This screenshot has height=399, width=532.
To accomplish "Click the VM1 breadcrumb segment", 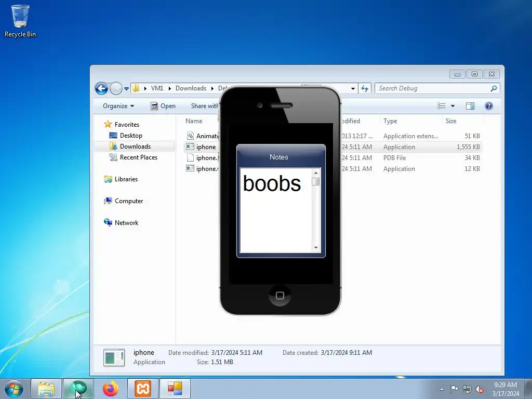I will point(157,88).
